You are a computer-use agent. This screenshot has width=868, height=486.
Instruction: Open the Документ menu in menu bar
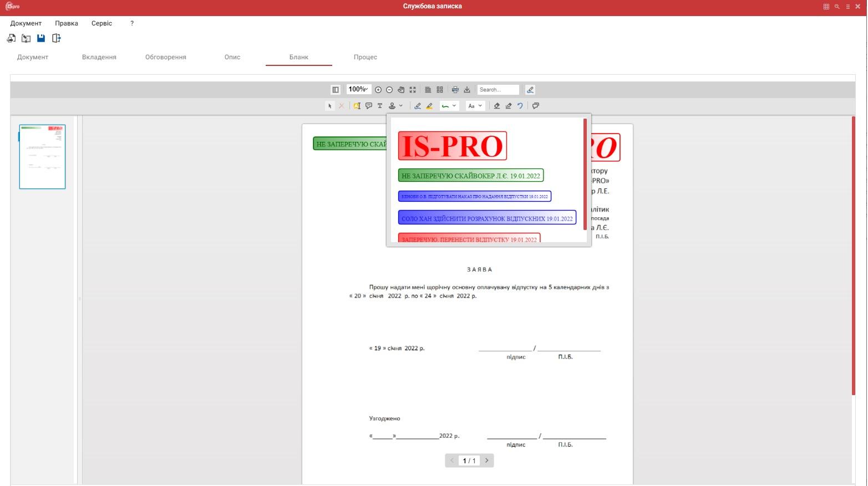[x=26, y=23]
